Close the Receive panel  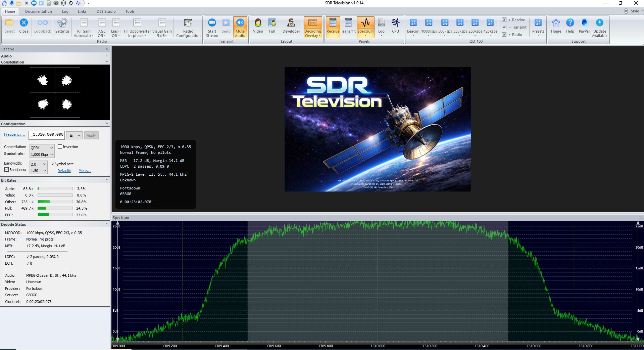pos(107,49)
